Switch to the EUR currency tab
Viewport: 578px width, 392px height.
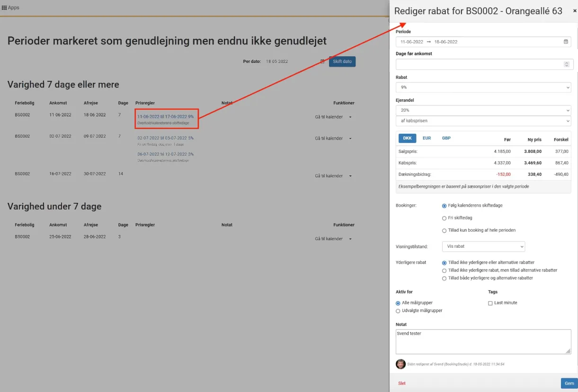tap(427, 138)
